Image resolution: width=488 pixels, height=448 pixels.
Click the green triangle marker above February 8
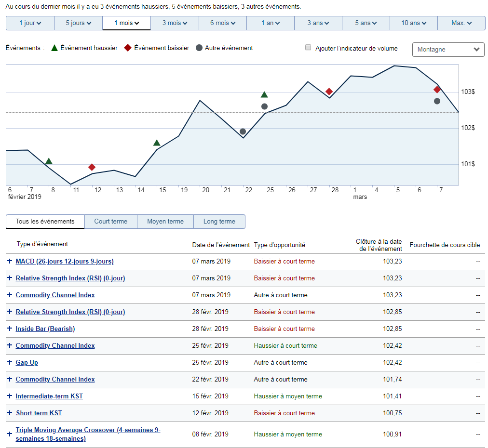tap(49, 161)
